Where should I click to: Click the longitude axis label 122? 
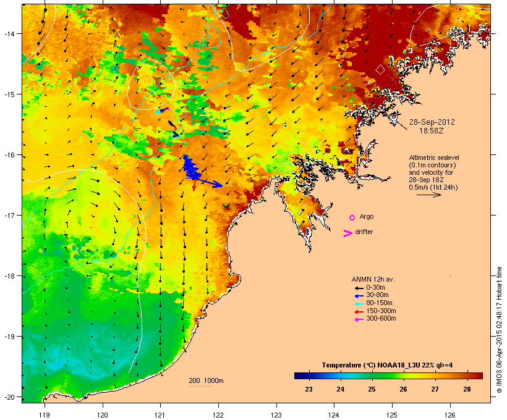coord(218,415)
